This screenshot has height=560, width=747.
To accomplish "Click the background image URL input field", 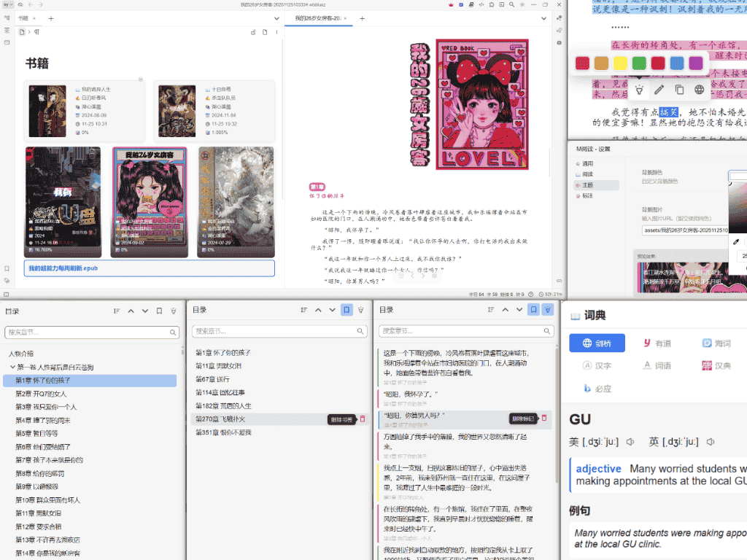I will pos(682,229).
